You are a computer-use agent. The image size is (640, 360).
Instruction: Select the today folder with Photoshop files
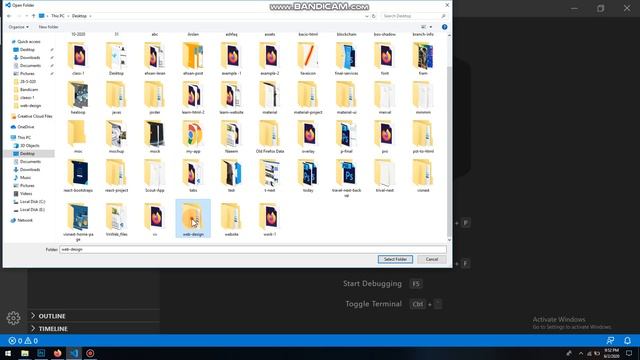[308, 176]
